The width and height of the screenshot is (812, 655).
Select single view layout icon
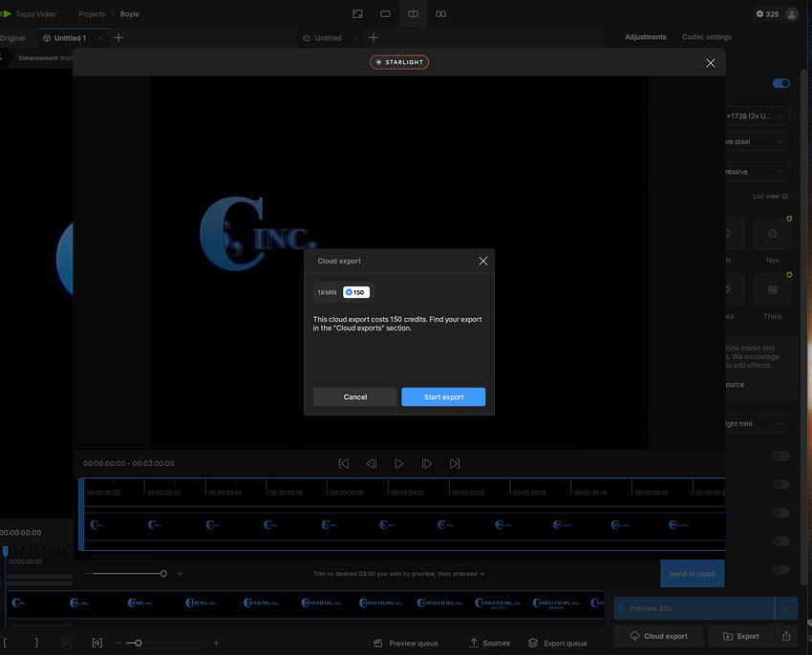click(x=385, y=14)
